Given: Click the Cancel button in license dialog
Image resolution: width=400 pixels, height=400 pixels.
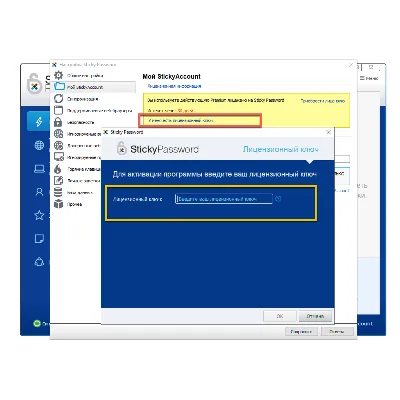Looking at the screenshot, I should [315, 316].
